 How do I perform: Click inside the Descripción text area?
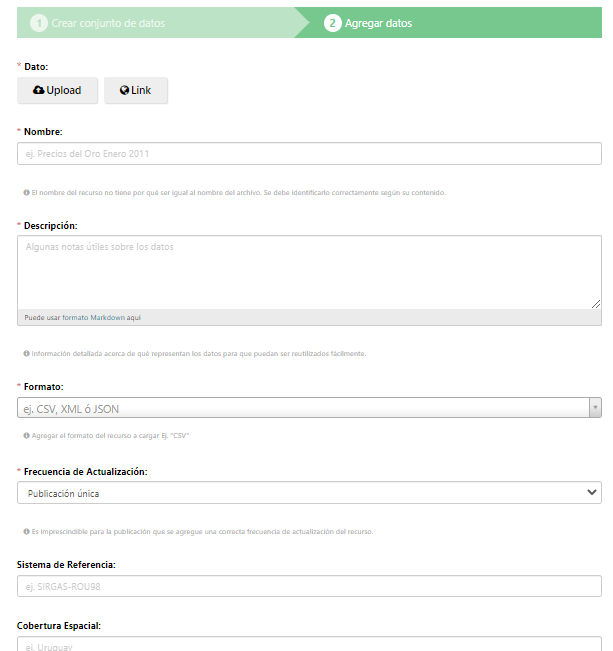tap(309, 272)
